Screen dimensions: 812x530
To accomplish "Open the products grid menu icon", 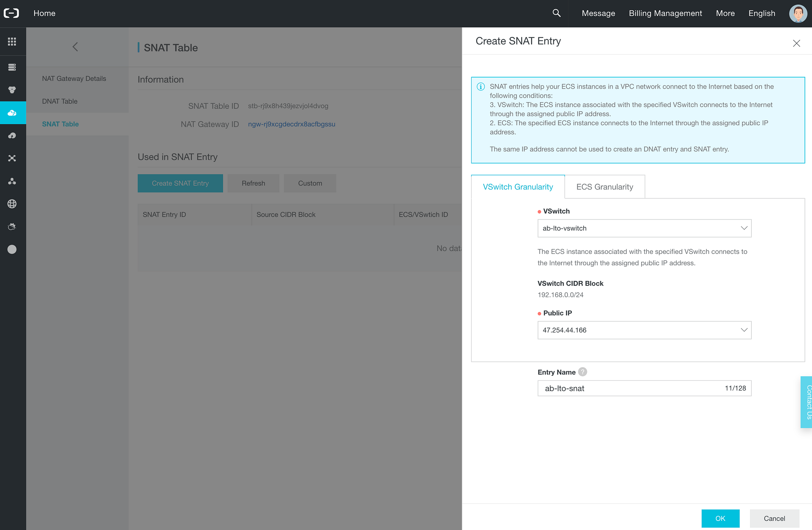I will [12, 41].
